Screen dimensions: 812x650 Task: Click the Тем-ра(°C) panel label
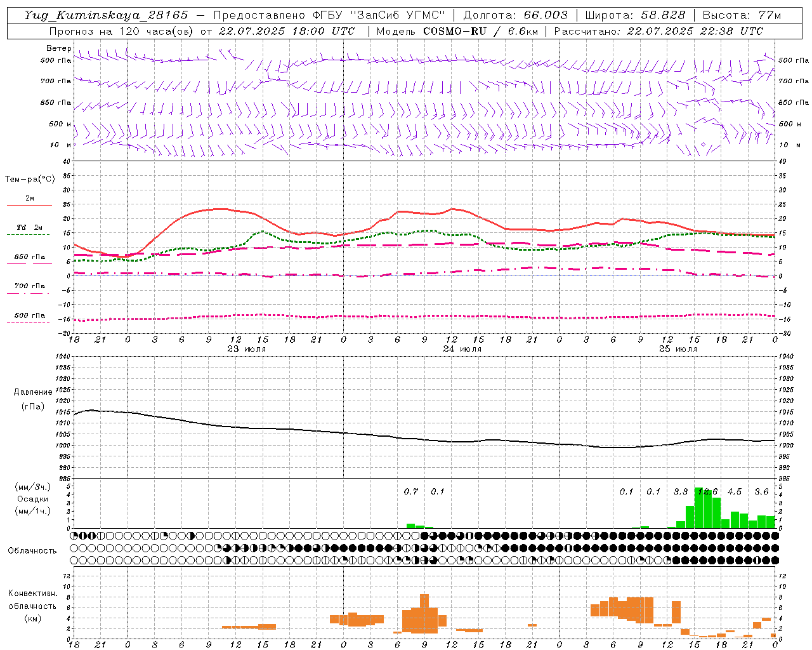pos(30,180)
